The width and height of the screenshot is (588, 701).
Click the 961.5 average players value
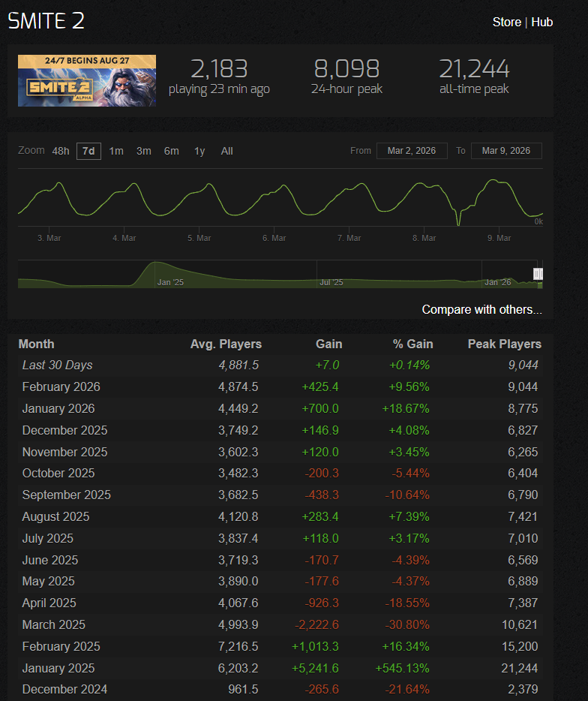click(x=244, y=690)
